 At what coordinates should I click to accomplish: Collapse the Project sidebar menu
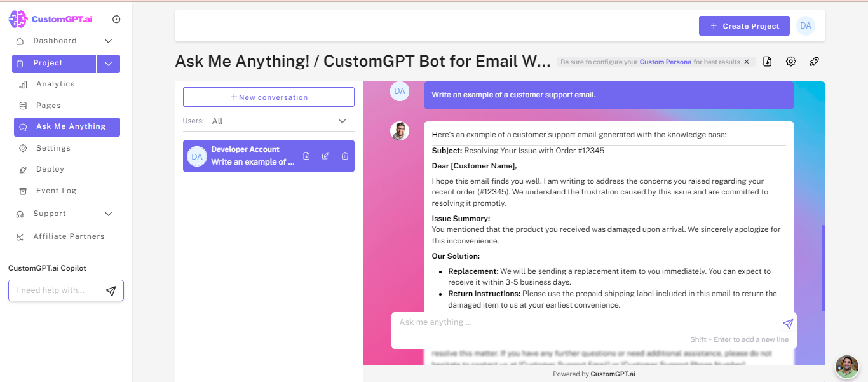tap(108, 64)
